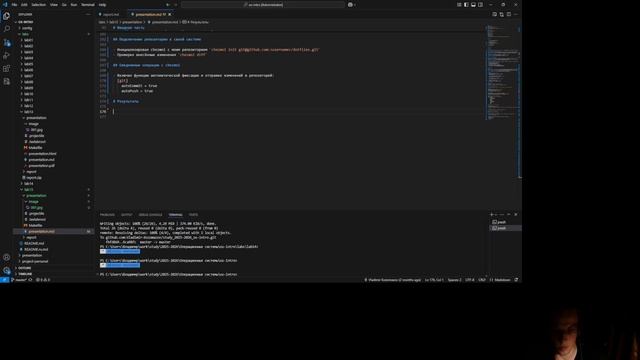
Task: Open the Selection menu
Action: tap(39, 4)
